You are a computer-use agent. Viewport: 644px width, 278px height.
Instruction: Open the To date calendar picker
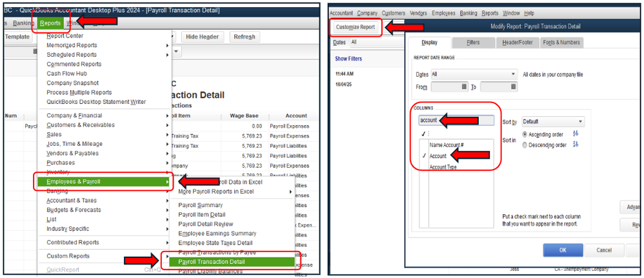pyautogui.click(x=514, y=86)
